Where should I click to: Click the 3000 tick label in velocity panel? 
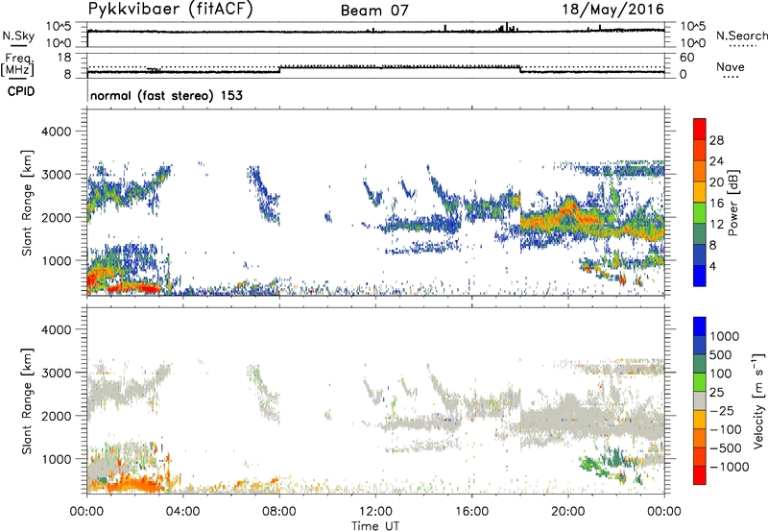coord(57,374)
